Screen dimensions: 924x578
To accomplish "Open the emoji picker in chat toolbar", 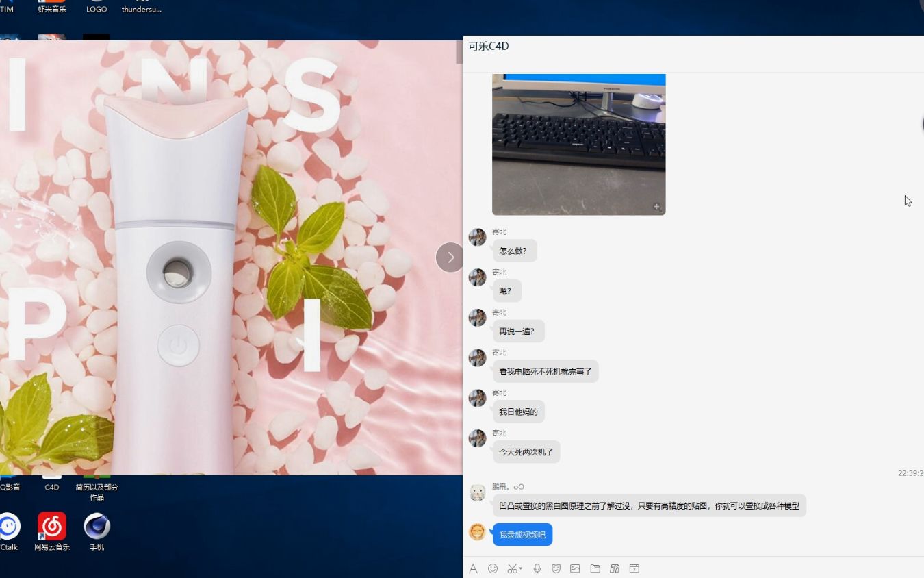I will [x=493, y=568].
